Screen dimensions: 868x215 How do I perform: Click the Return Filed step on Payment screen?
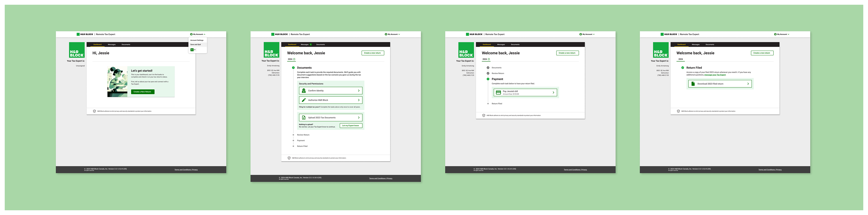coord(497,104)
